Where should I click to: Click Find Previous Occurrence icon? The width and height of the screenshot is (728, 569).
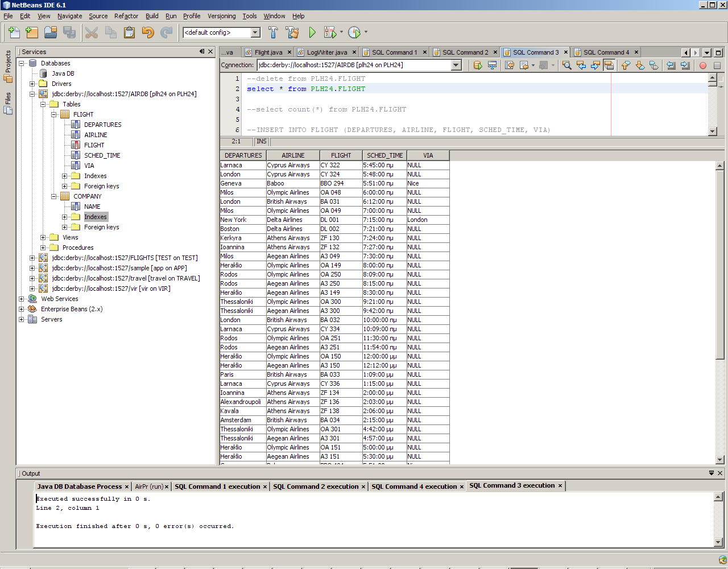[x=581, y=65]
